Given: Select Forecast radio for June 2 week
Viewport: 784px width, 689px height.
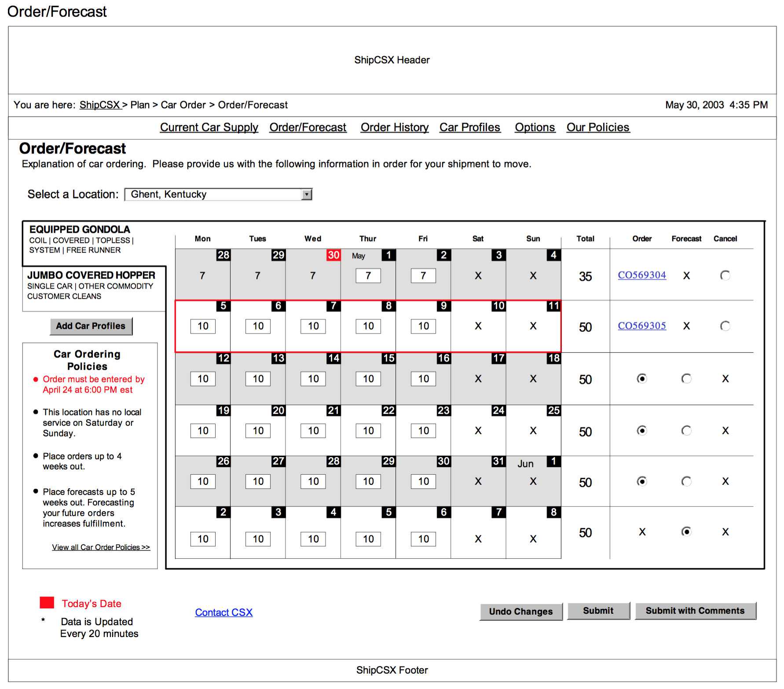Looking at the screenshot, I should pyautogui.click(x=686, y=532).
